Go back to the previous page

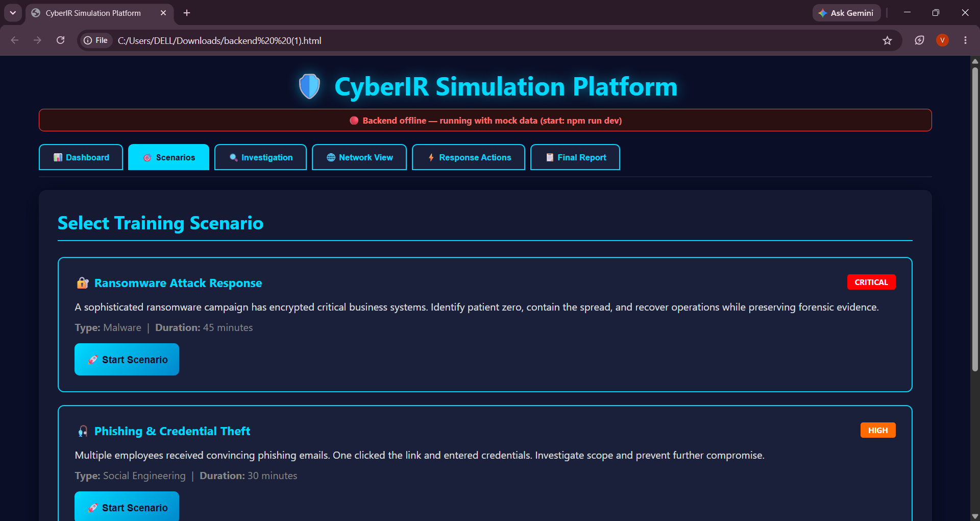click(15, 40)
